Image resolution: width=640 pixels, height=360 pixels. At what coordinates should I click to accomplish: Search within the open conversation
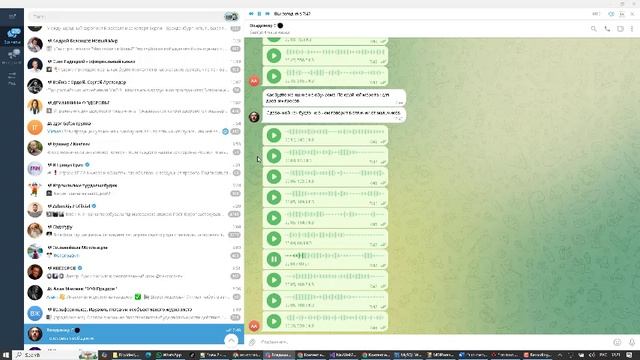593,29
